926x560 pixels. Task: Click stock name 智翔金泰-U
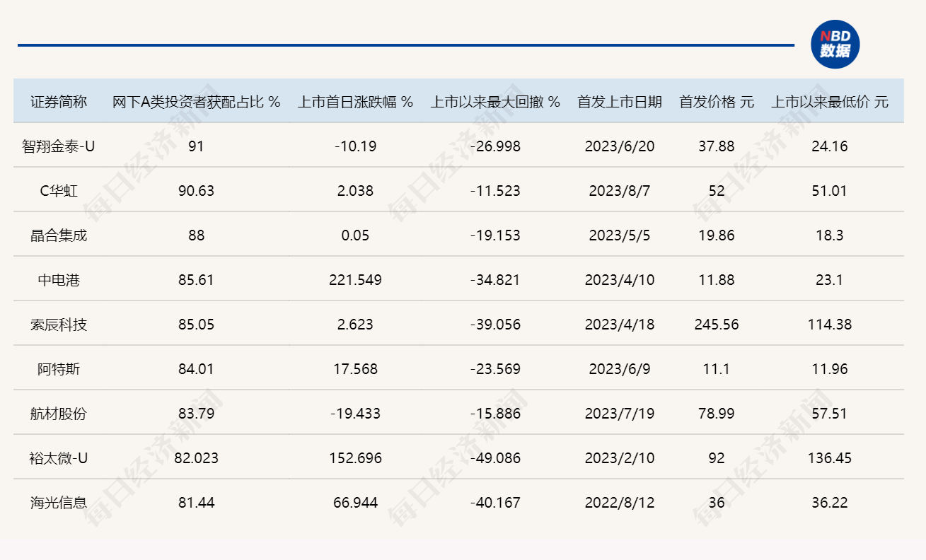(x=59, y=146)
